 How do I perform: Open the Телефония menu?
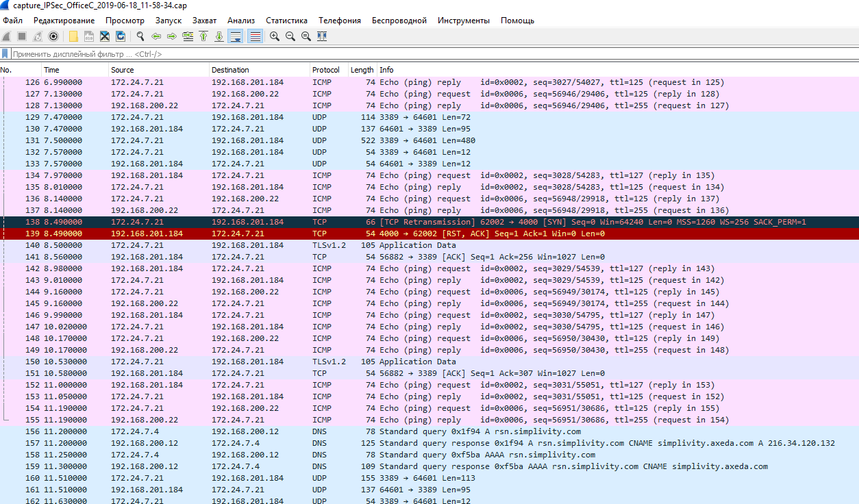339,21
